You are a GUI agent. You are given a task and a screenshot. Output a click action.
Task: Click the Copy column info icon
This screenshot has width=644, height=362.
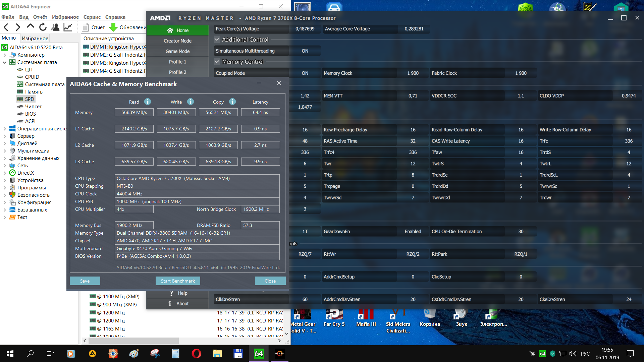(232, 102)
